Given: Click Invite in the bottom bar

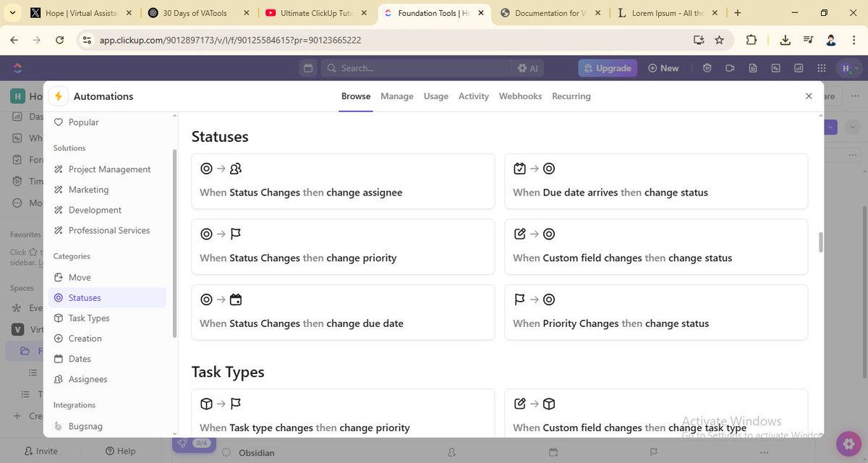Looking at the screenshot, I should (x=41, y=451).
